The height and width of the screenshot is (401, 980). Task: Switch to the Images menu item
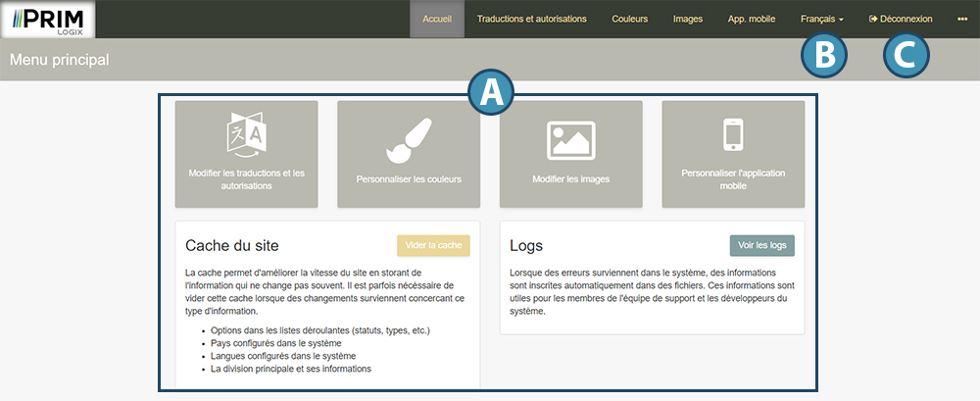tap(687, 19)
